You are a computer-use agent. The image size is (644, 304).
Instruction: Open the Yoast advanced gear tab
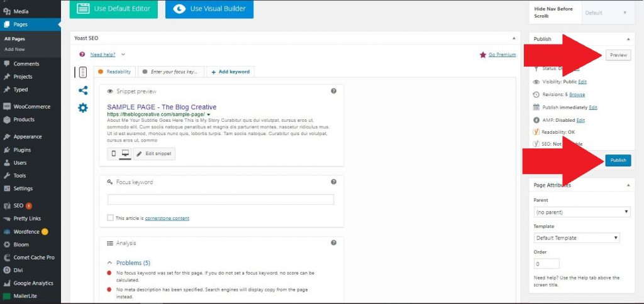coord(83,108)
